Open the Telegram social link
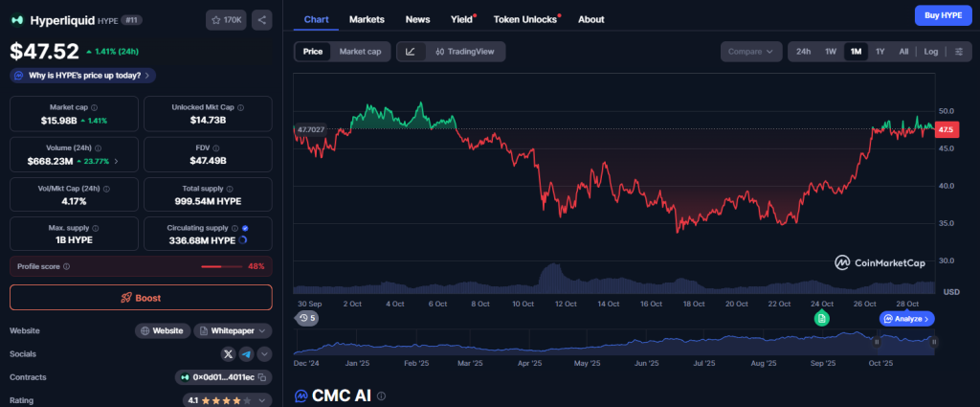Image resolution: width=980 pixels, height=407 pixels. 245,353
